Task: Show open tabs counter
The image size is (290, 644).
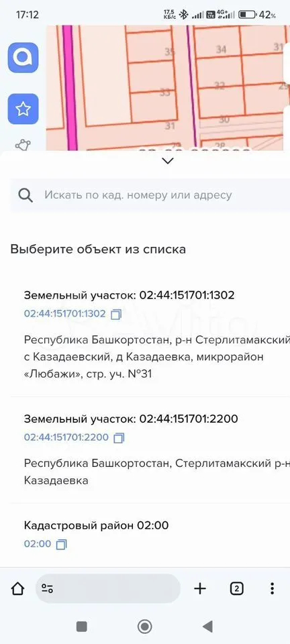Action: click(236, 589)
